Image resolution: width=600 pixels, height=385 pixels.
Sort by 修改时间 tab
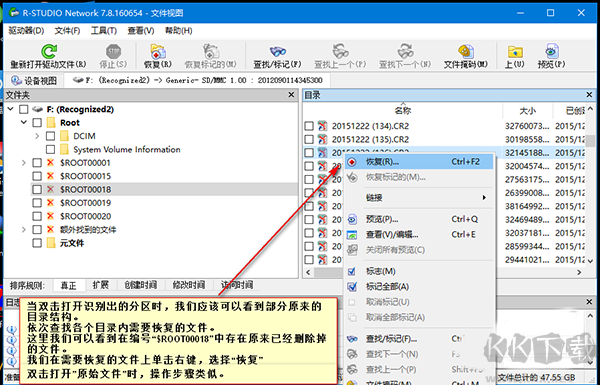(188, 285)
